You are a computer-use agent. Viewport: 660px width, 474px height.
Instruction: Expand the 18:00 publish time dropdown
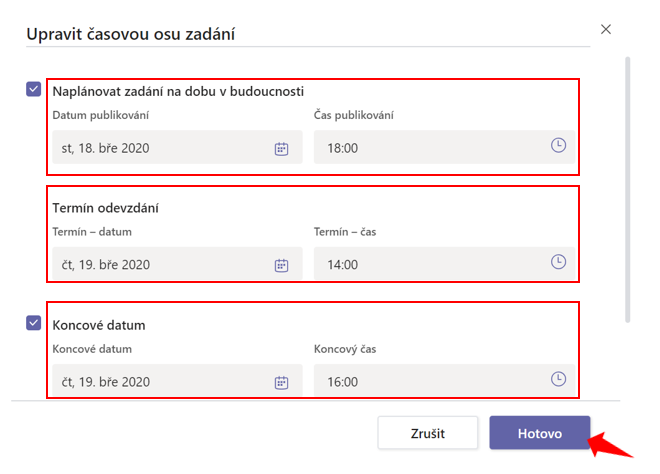[x=444, y=147]
